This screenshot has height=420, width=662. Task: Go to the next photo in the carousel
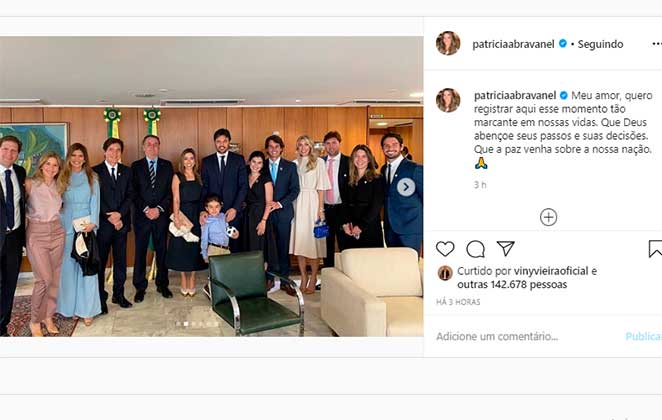coord(406,187)
